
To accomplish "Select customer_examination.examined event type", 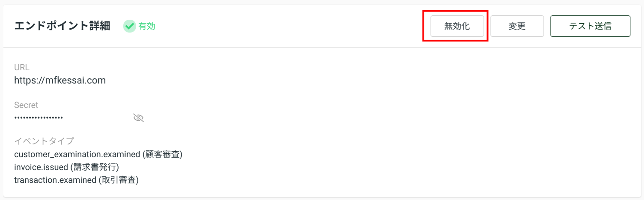I will [x=78, y=154].
